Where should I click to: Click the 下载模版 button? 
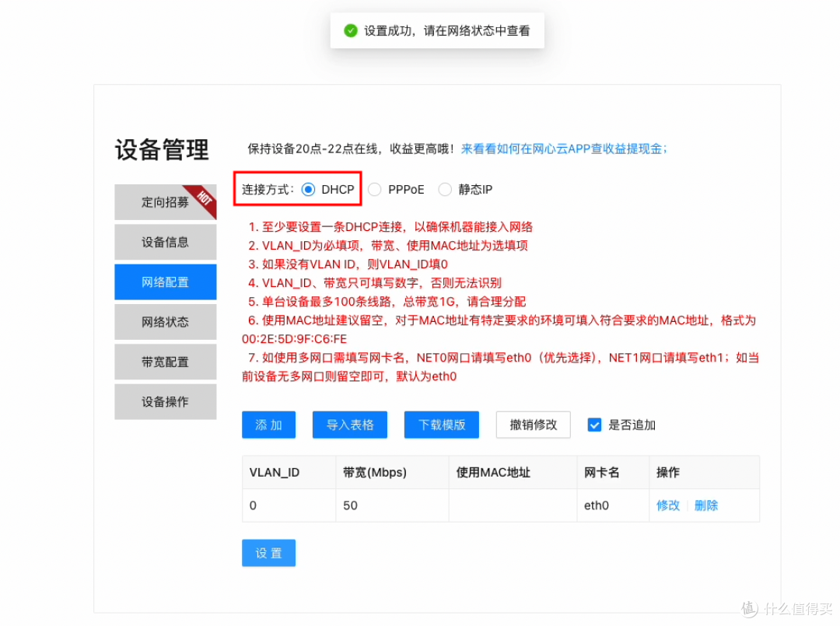(x=442, y=425)
